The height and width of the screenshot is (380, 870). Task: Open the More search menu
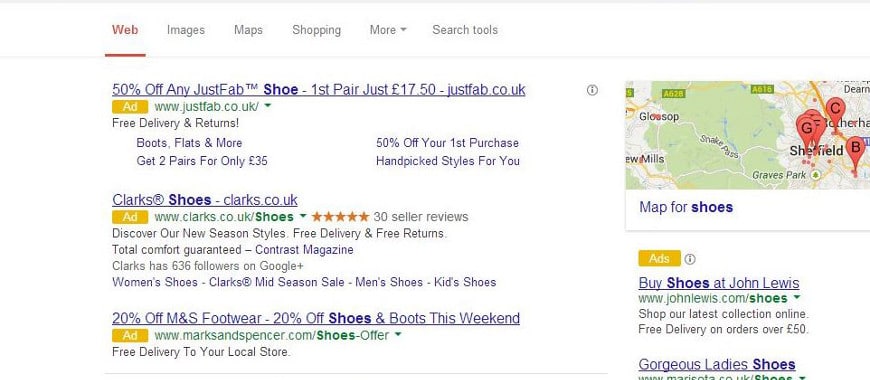pyautogui.click(x=388, y=30)
